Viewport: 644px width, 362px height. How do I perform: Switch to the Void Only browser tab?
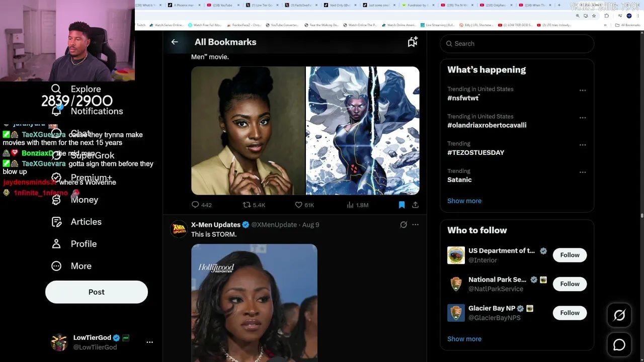[341, 5]
